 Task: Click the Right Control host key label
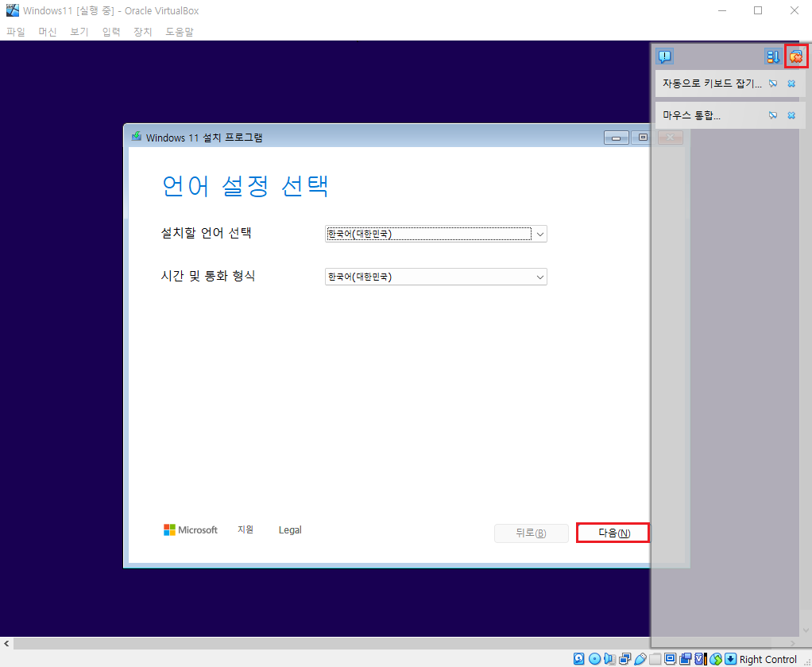click(768, 659)
